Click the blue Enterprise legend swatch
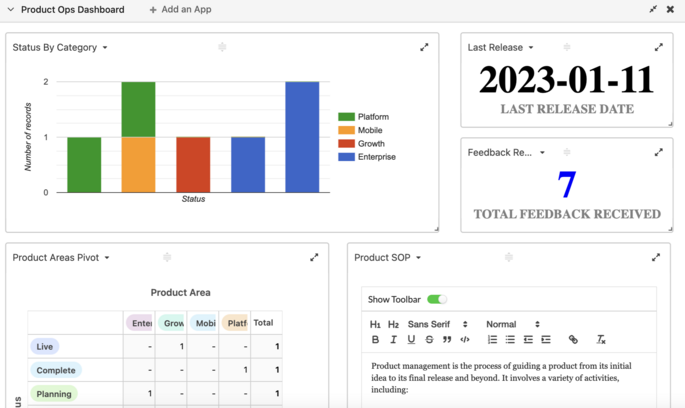 [x=346, y=157]
